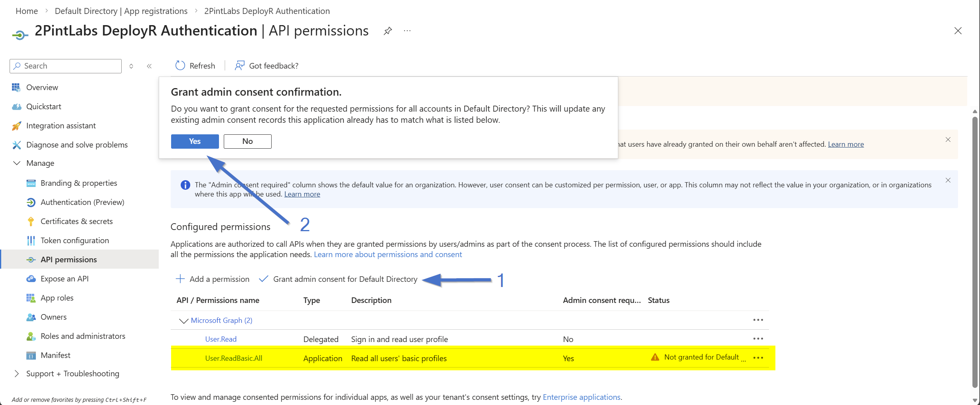
Task: Confirm consent by clicking Yes
Action: pyautogui.click(x=195, y=142)
